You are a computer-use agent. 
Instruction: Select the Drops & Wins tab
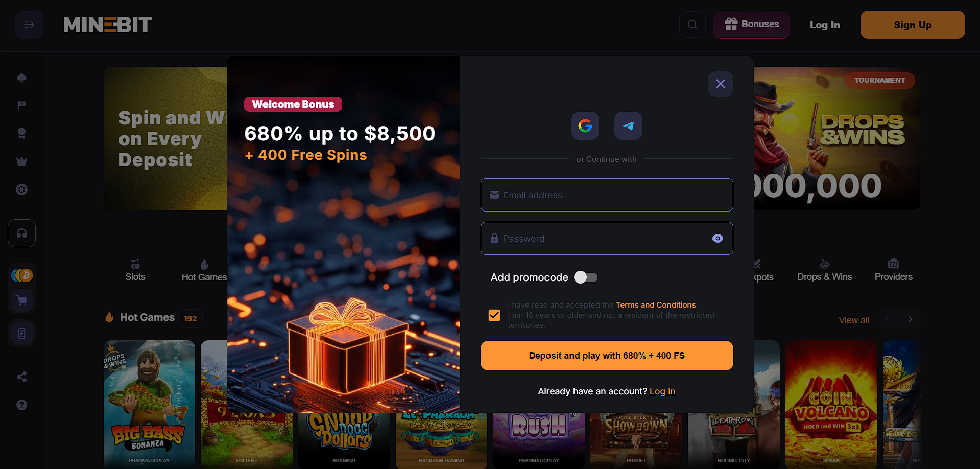coord(824,270)
